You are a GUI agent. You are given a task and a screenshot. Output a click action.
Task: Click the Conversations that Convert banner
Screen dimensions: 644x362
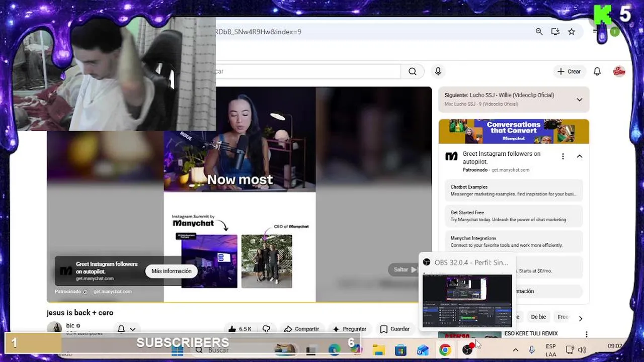pyautogui.click(x=514, y=131)
